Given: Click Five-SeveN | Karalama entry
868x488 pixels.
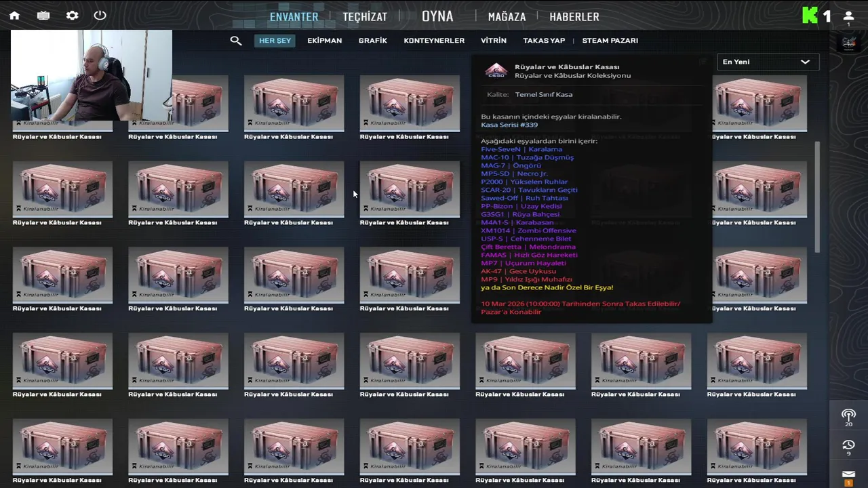Looking at the screenshot, I should click(x=521, y=149).
